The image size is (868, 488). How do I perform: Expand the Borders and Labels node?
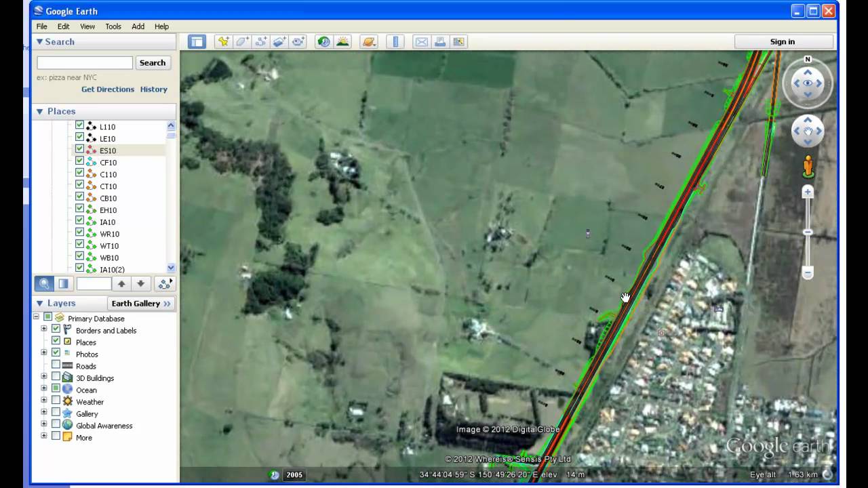tap(44, 329)
